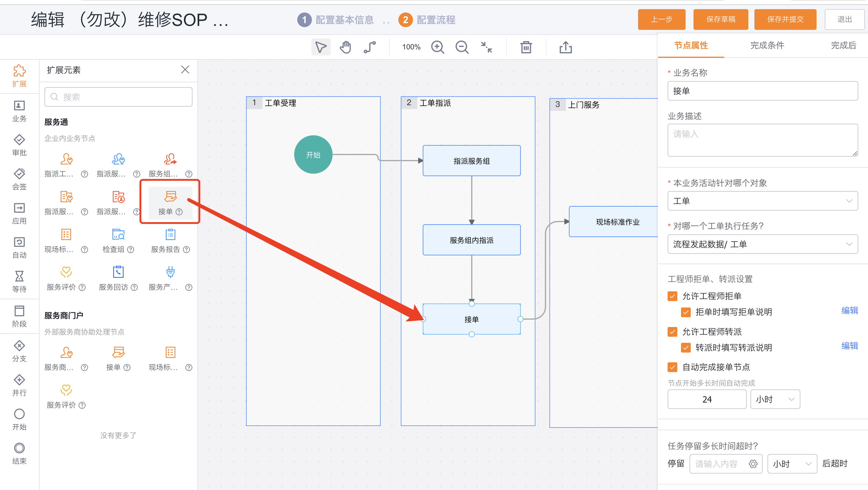
Task: Pick the 服务通 服务评价 heart icon
Action: [x=66, y=272]
